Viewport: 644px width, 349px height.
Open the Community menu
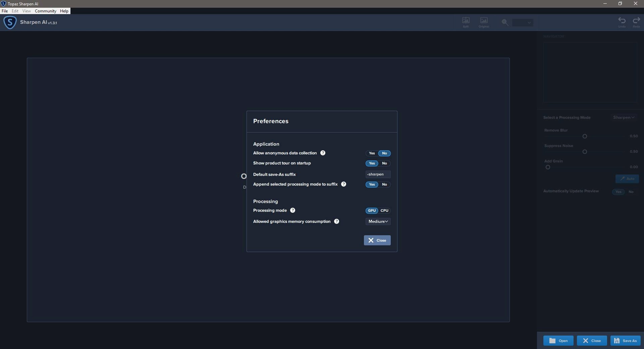pos(46,11)
